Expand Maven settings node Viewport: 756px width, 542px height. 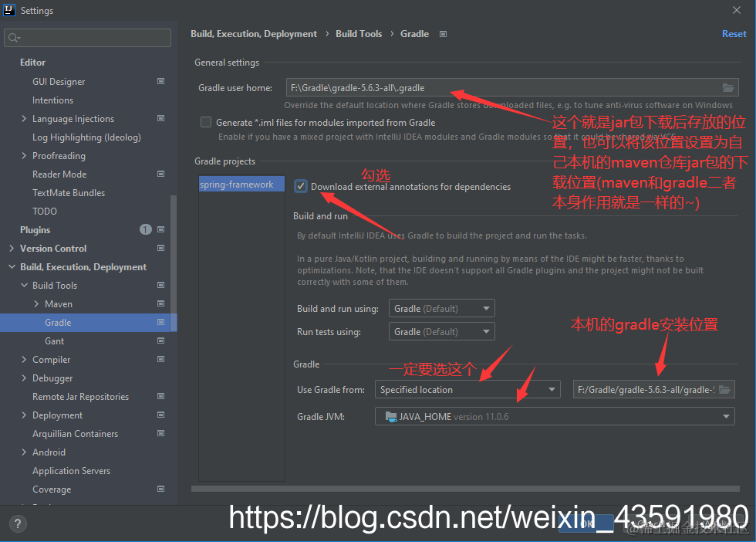36,303
